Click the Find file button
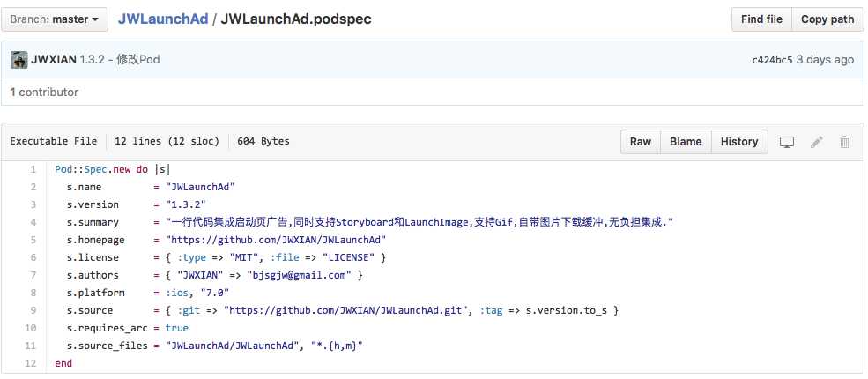Screen dimensions: 868x379 (761, 19)
